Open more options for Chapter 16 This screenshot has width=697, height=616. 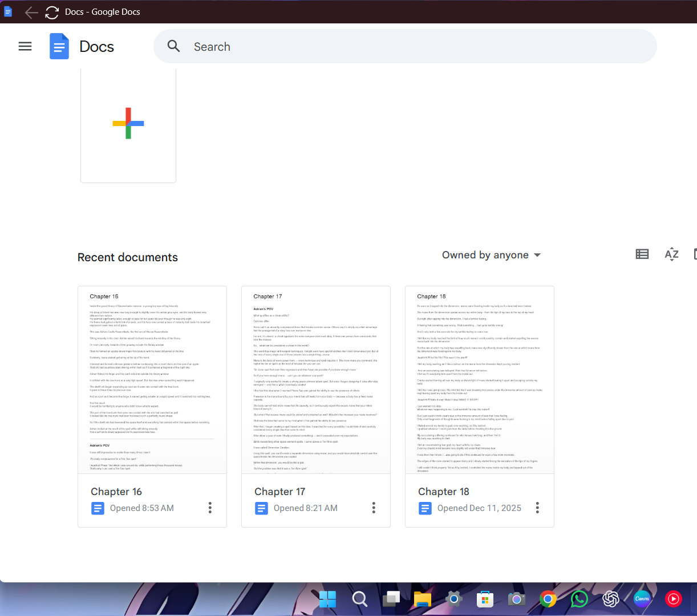tap(210, 508)
